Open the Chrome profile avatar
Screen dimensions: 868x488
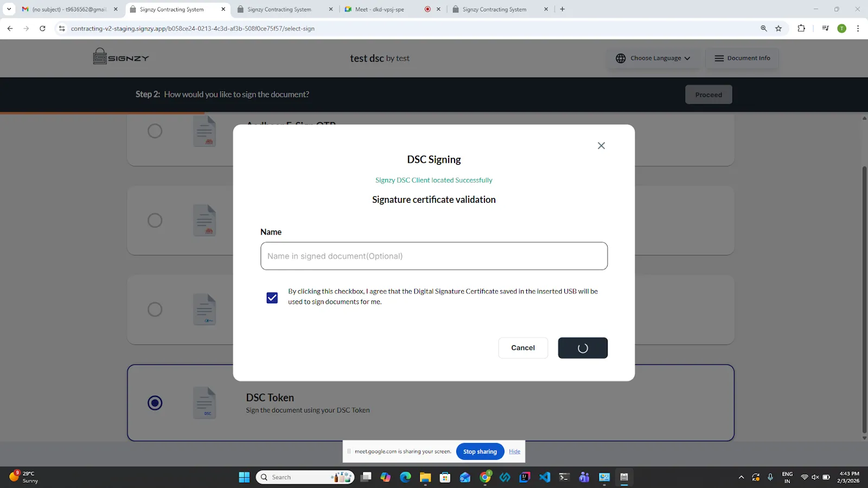[842, 28]
